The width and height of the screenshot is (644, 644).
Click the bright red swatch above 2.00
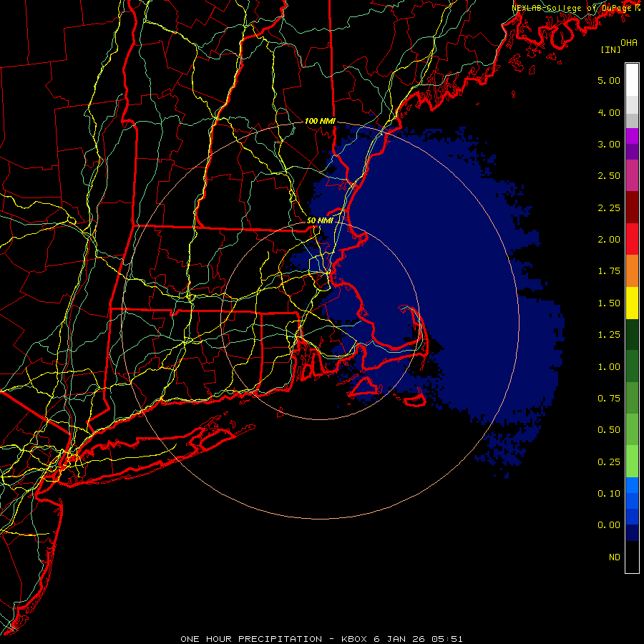[x=632, y=239]
